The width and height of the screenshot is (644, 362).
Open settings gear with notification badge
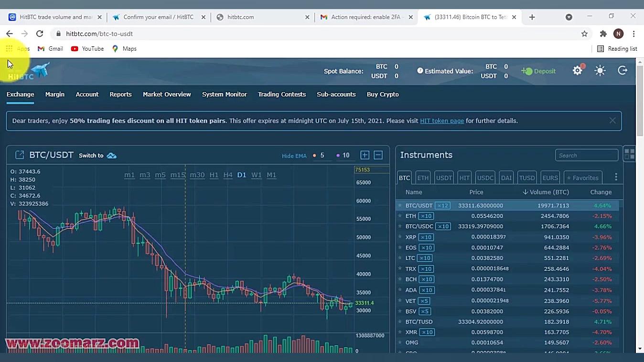578,71
